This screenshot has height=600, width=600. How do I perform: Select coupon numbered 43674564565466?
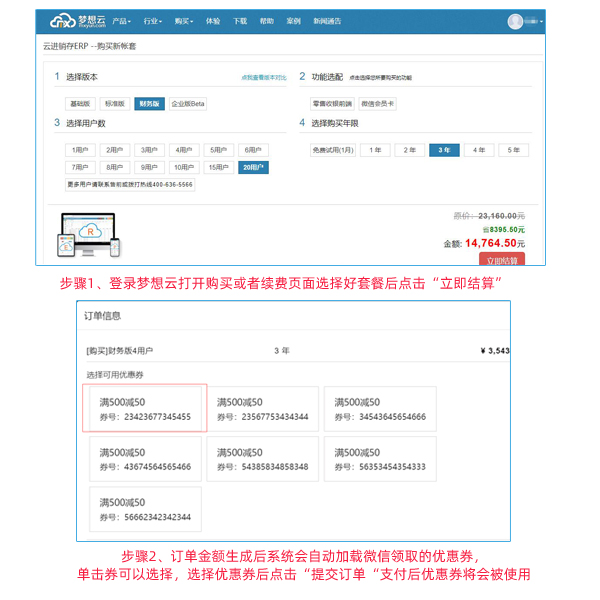click(x=145, y=459)
